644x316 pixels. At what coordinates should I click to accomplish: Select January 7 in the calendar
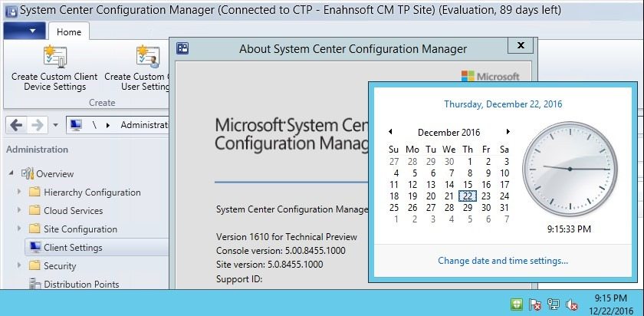pyautogui.click(x=507, y=219)
